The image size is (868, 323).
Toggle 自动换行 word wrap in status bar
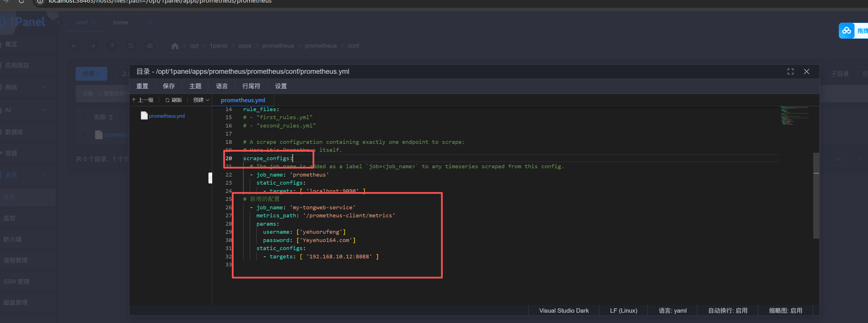pyautogui.click(x=727, y=311)
